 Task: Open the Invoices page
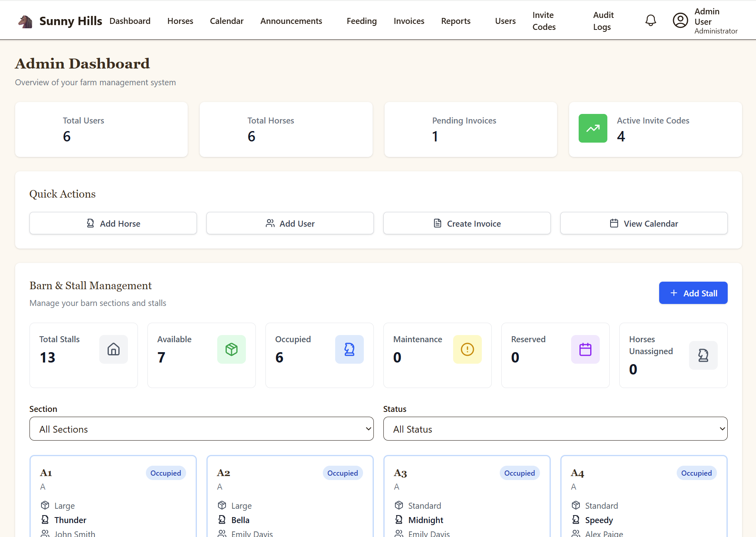click(409, 21)
